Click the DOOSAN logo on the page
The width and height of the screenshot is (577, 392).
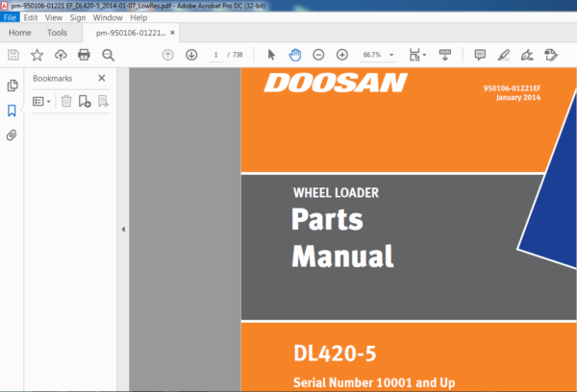(x=336, y=83)
